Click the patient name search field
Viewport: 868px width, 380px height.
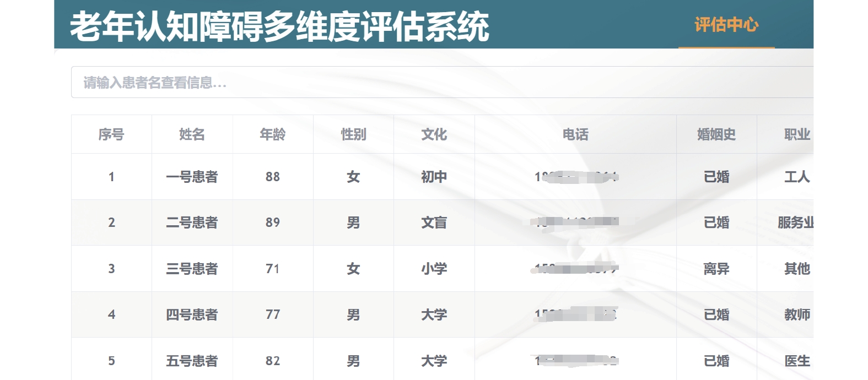click(x=442, y=82)
